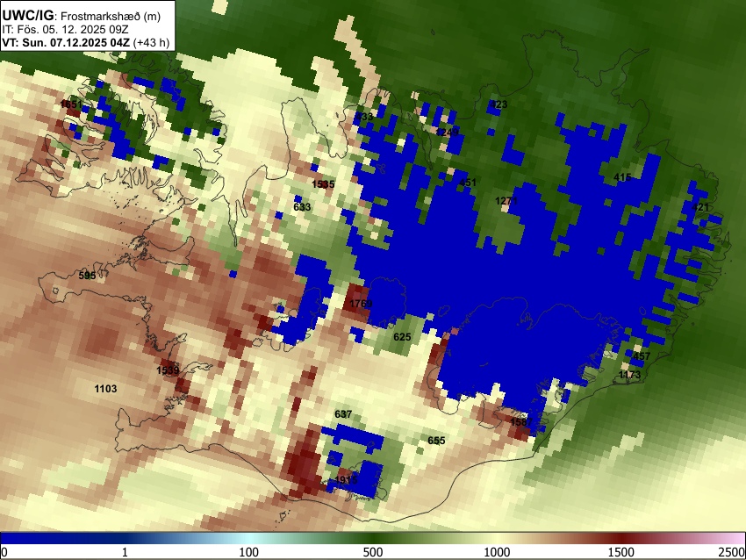The width and height of the screenshot is (746, 560).
Task: Click the 655 map label
Action: pos(436,441)
